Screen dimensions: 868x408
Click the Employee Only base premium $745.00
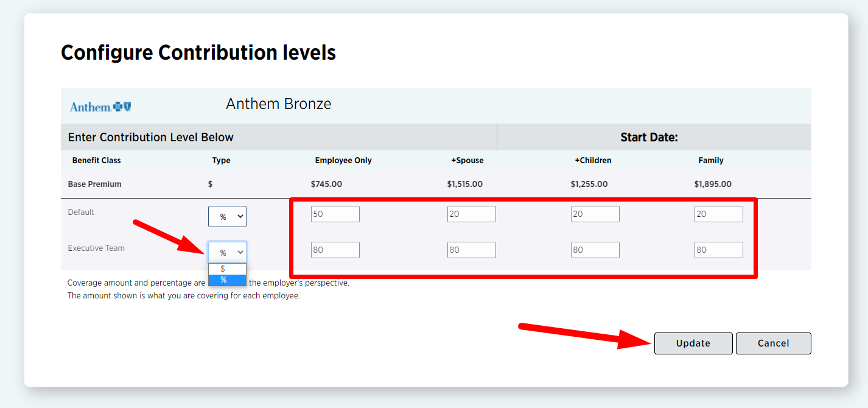click(326, 184)
